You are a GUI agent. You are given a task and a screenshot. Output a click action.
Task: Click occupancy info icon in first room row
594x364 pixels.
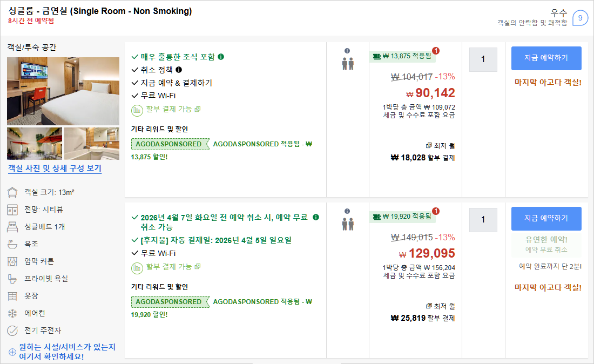[x=347, y=51]
